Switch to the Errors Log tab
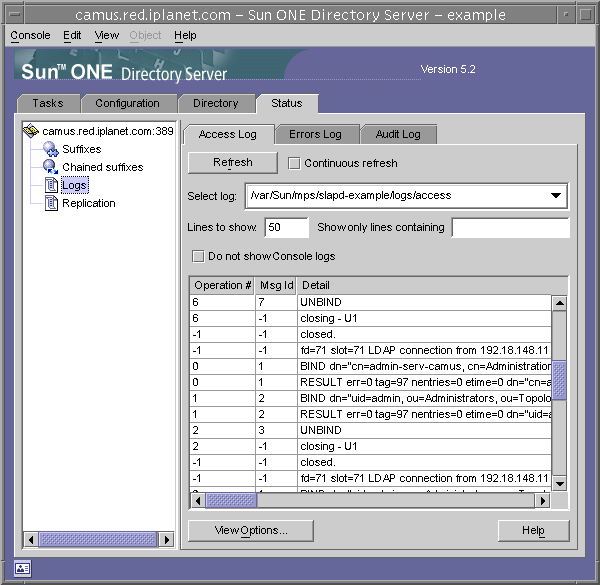The width and height of the screenshot is (600, 585). [x=315, y=134]
